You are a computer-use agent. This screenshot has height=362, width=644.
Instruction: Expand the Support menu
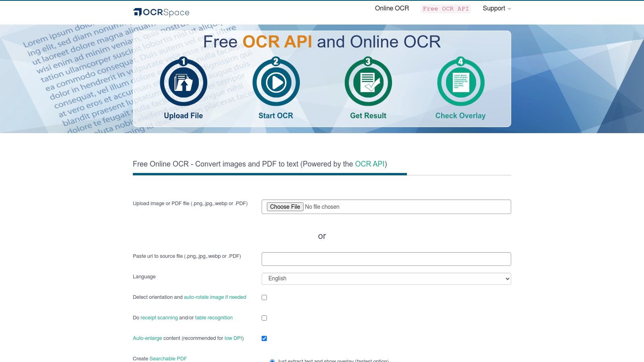(x=494, y=8)
